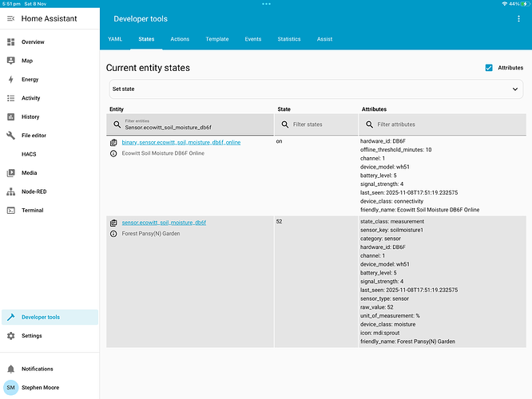Open Notifications bell in sidebar
The width and height of the screenshot is (532, 399).
click(11, 369)
